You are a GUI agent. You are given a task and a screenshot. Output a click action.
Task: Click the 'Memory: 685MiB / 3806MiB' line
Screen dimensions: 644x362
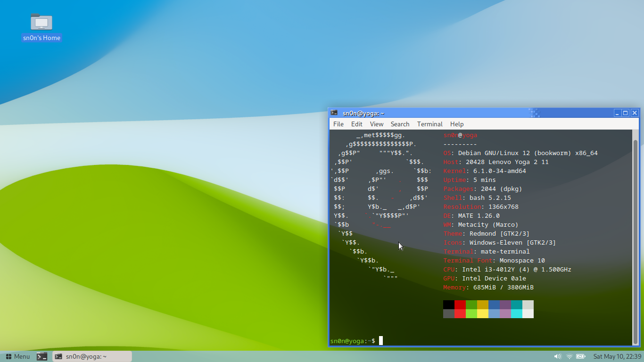coord(488,288)
